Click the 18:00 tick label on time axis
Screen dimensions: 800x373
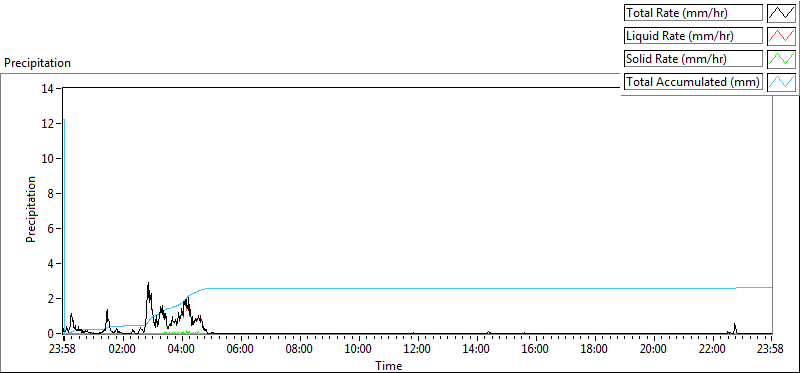click(x=594, y=350)
